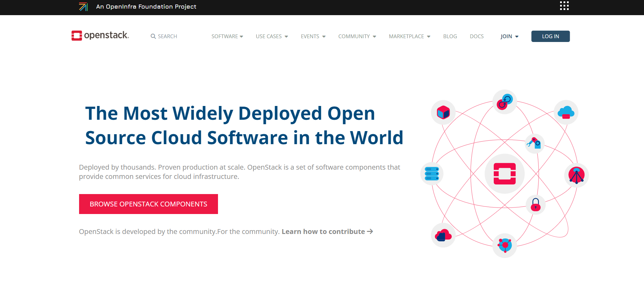Select the red and navy cloud icon
Viewport: 644px width, 299px height.
[x=443, y=235]
